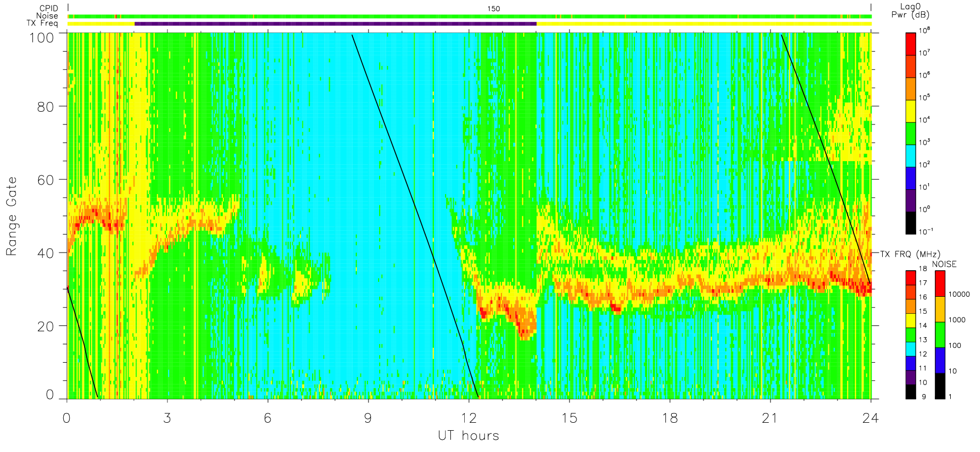Viewport: 980px width, 452px height.
Task: Click Range Gate tick label '60'
Action: (46, 180)
